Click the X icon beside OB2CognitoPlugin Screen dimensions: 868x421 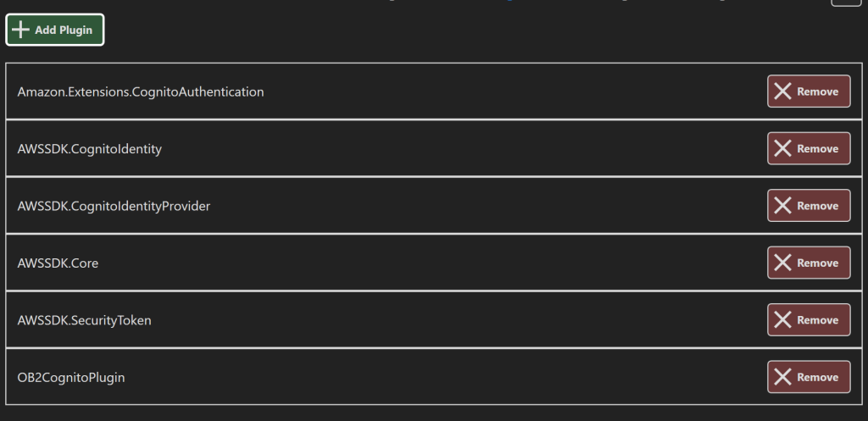click(x=783, y=378)
